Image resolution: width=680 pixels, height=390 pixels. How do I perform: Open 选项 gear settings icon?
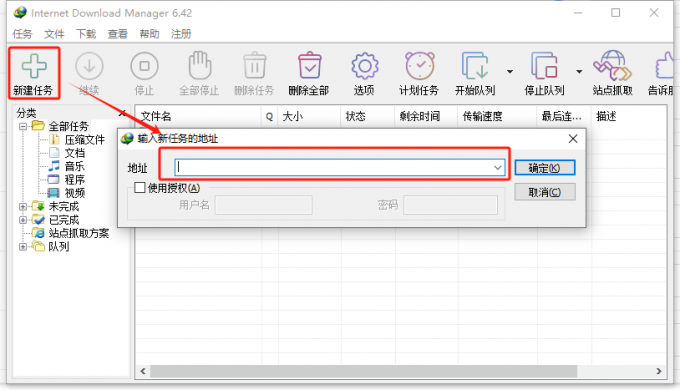click(x=365, y=66)
